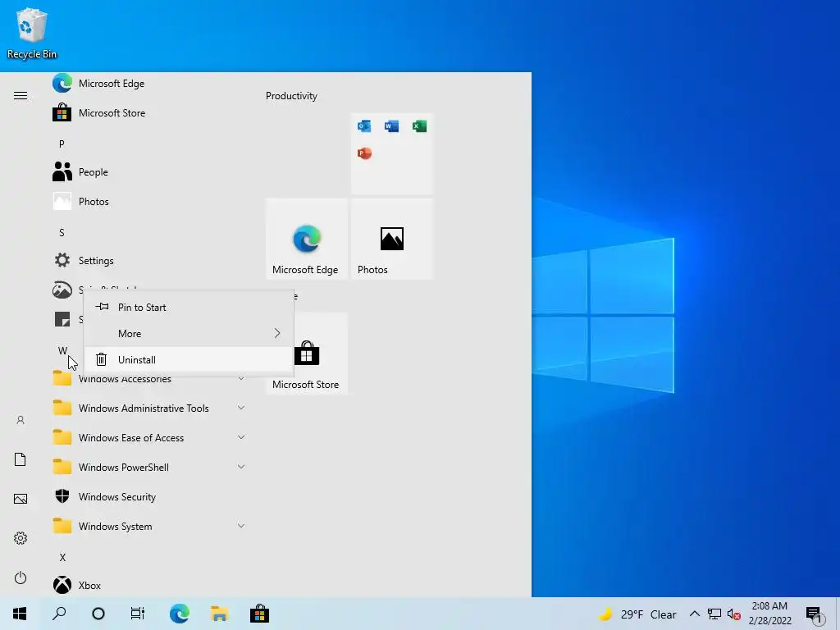
Task: Open Pictures from the Start sidebar
Action: tap(21, 499)
